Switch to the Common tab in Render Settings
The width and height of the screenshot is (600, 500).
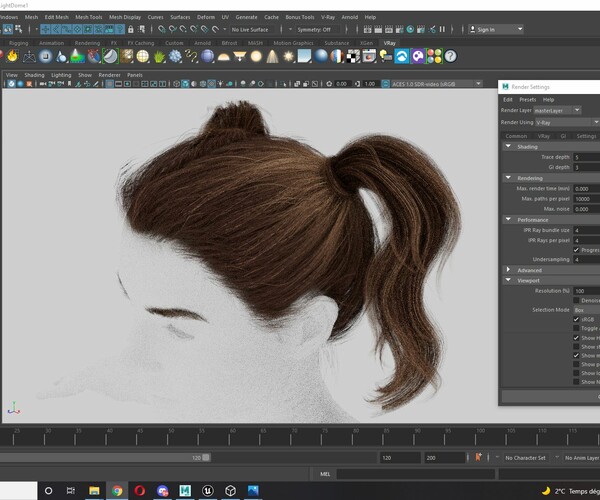[x=516, y=136]
